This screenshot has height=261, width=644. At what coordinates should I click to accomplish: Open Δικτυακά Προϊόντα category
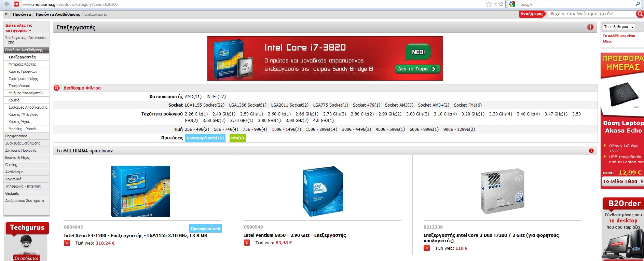20,150
